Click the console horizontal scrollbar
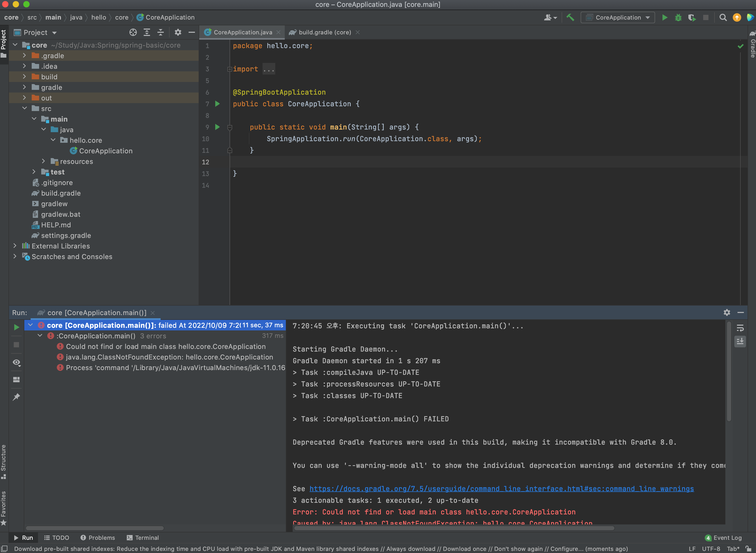 click(454, 528)
